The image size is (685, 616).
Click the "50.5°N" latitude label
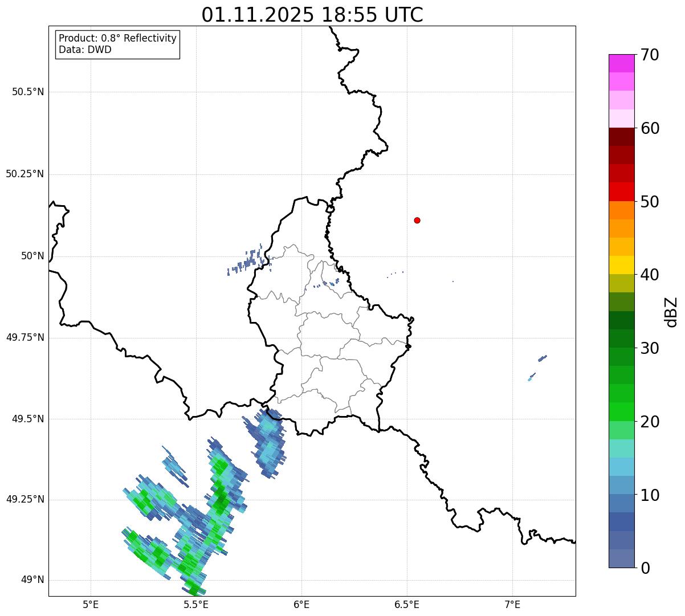[28, 92]
